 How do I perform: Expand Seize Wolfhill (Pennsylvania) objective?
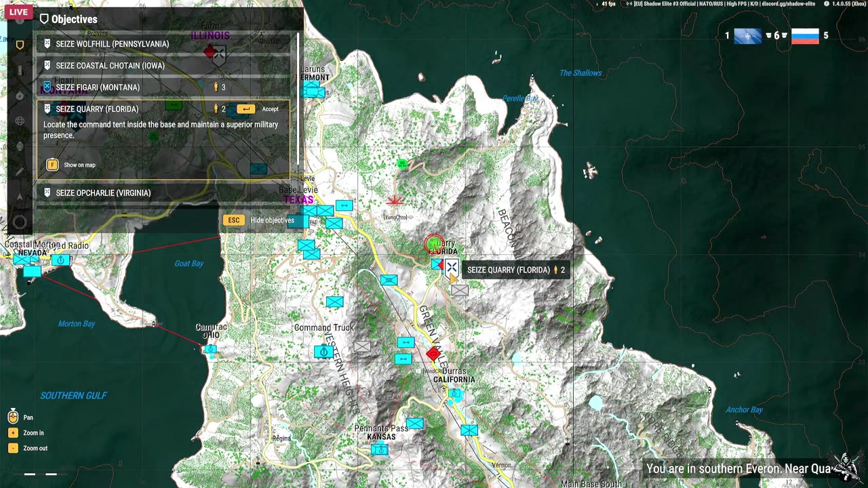coord(163,44)
